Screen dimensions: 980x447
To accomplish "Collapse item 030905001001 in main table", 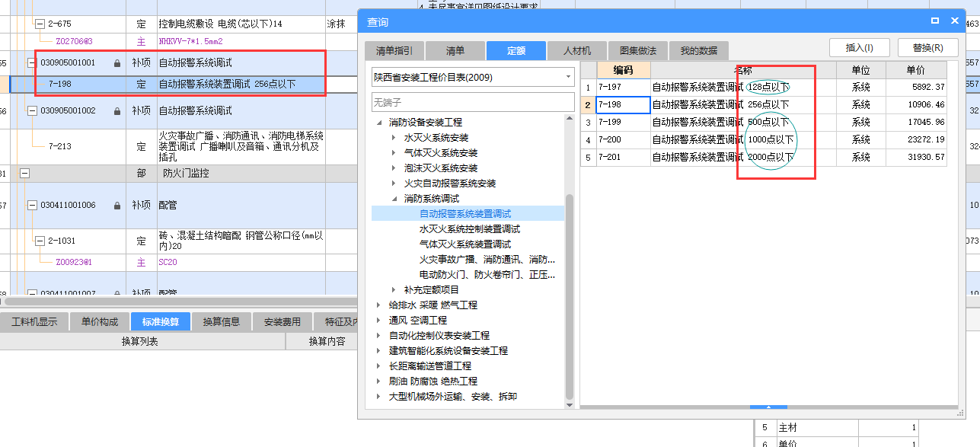I will tap(31, 62).
